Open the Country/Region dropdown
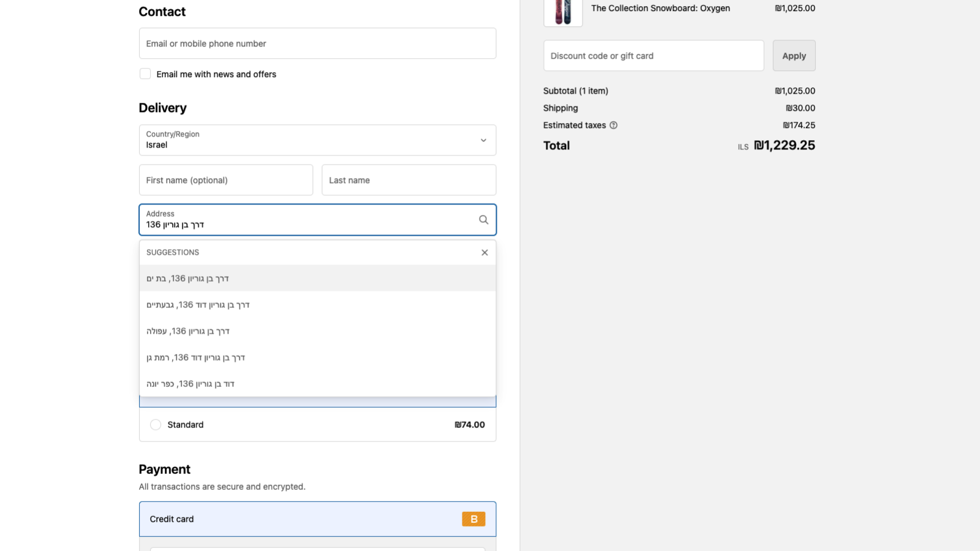Image resolution: width=980 pixels, height=551 pixels. pos(317,140)
